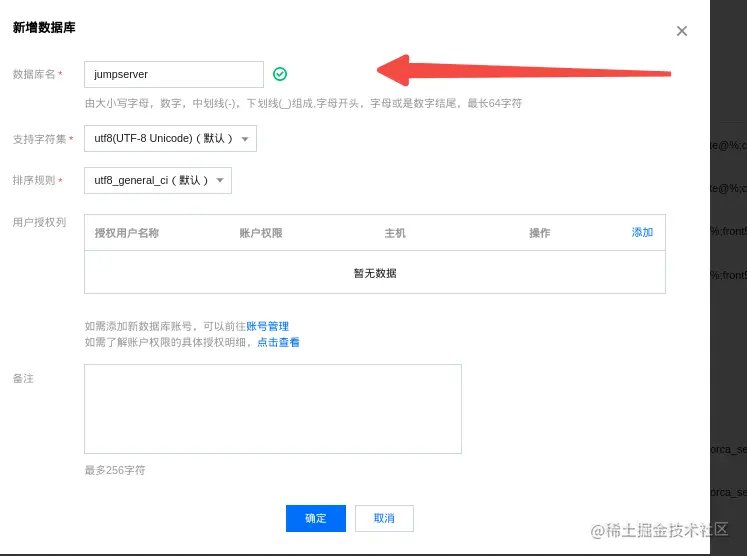747x556 pixels.
Task: Click the 最多256字符 hint text
Action: tap(115, 470)
